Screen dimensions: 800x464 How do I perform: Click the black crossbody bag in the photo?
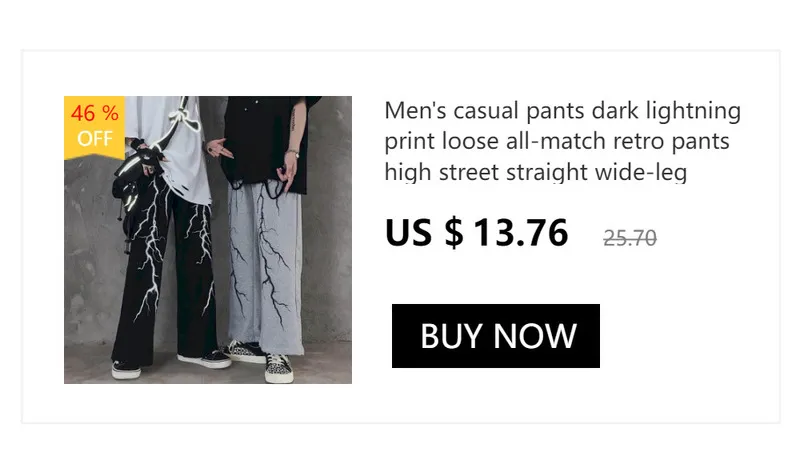[134, 194]
